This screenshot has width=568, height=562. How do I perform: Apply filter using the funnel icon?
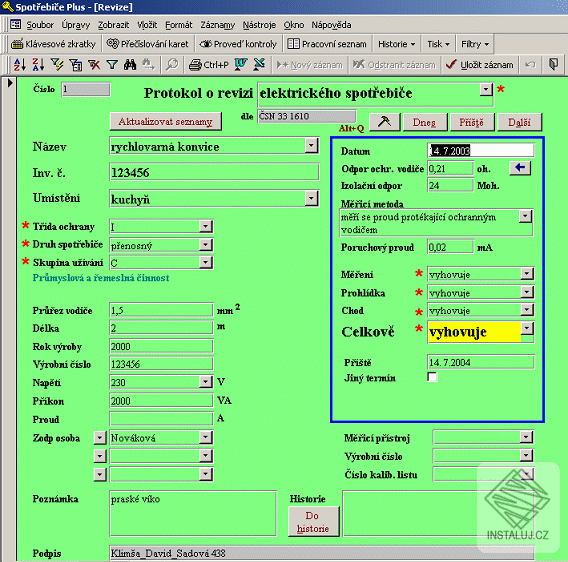(112, 65)
